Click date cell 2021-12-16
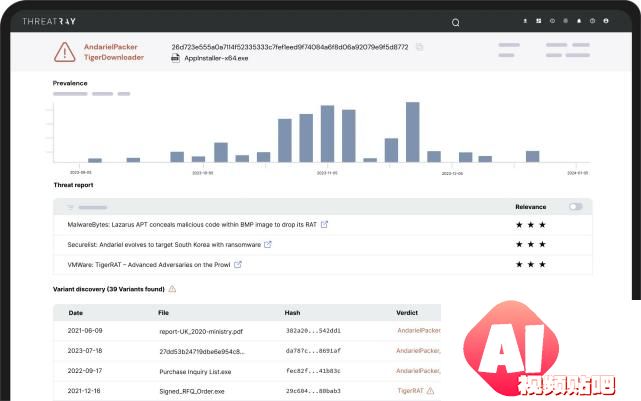 click(x=84, y=391)
